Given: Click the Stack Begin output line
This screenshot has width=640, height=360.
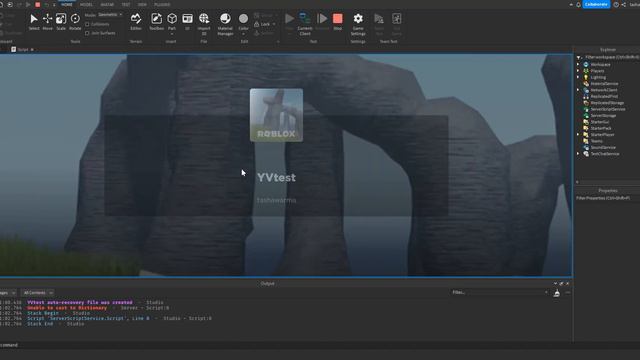Looking at the screenshot, I should click(x=43, y=313).
